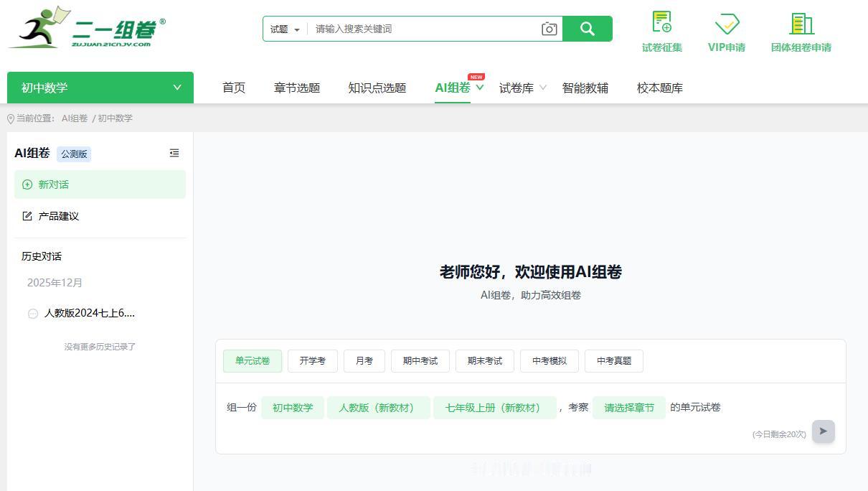Open the 试题 search type dropdown
Viewport: 868px width, 491px height.
coord(285,29)
